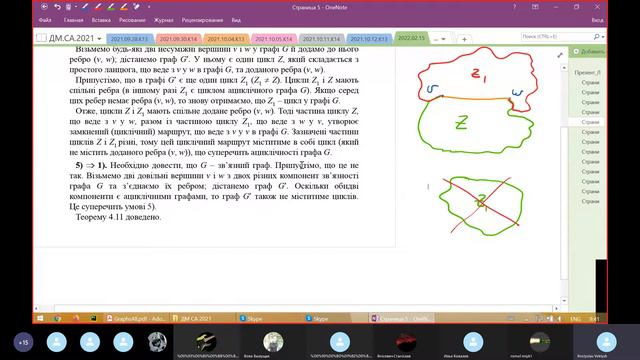640x360 pixels.
Task: Select the blue pen in quick access toolbar
Action: tap(85, 7)
